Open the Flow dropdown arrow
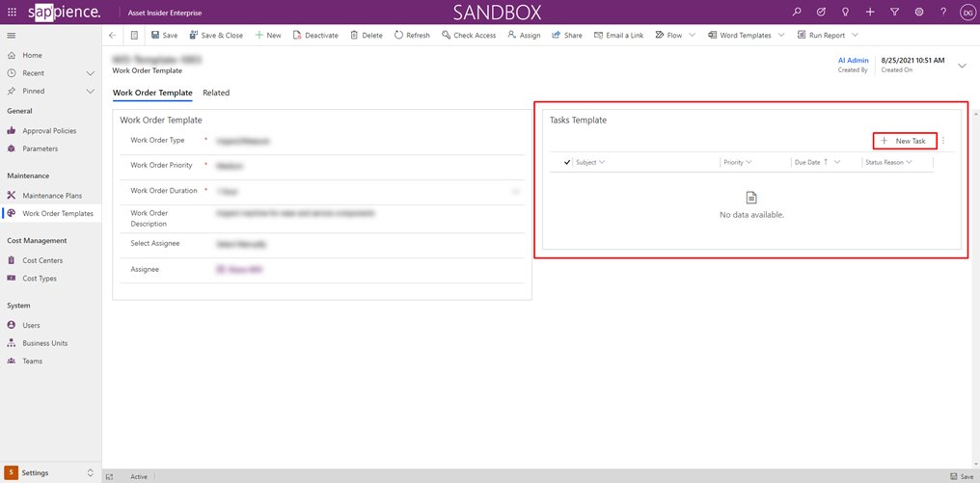980x483 pixels. 692,36
